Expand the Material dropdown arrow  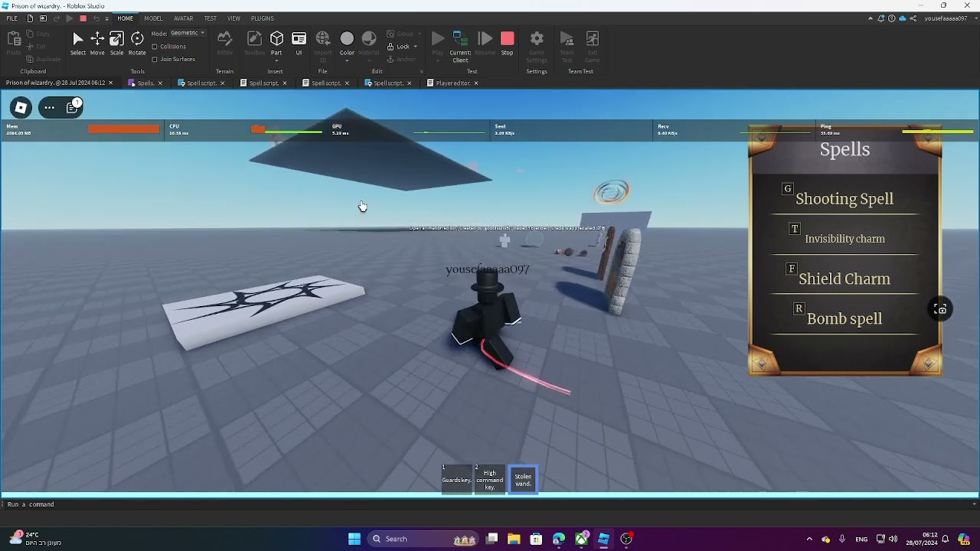369,60
